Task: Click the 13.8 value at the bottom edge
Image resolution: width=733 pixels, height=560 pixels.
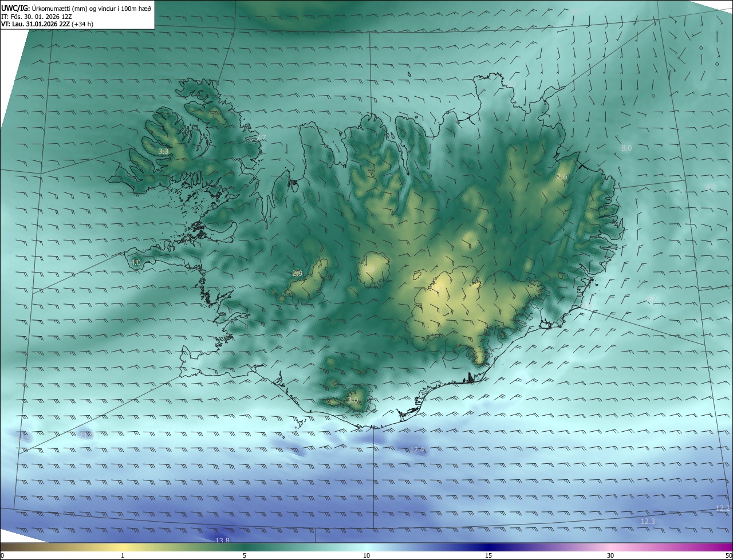Action: 222,541
